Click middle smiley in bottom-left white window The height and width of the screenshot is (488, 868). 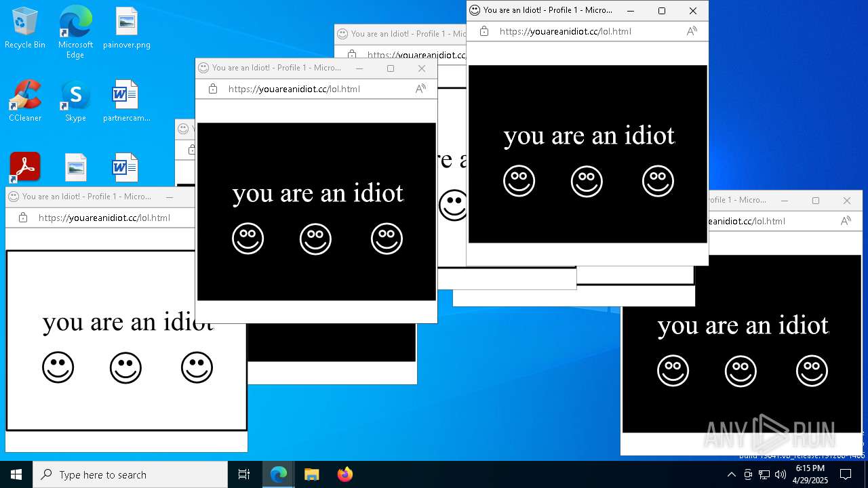click(x=125, y=367)
